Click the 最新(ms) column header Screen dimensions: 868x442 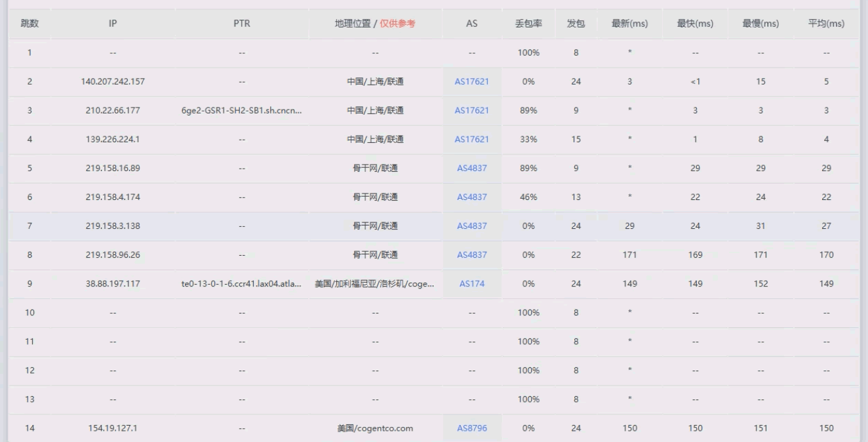click(x=629, y=24)
